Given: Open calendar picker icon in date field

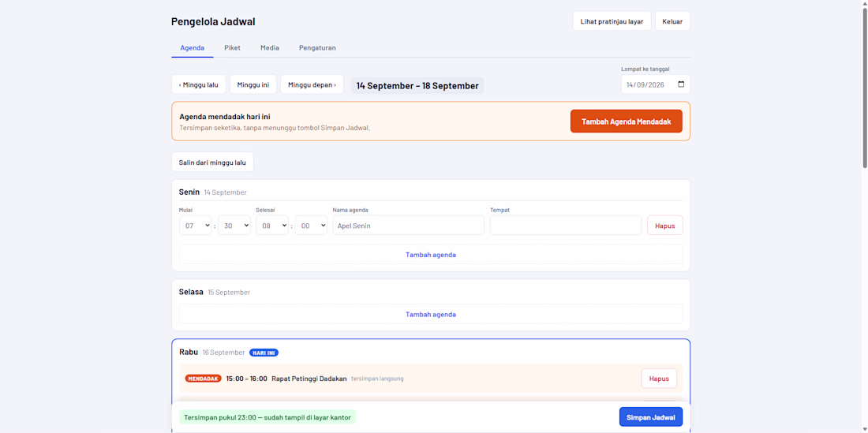Looking at the screenshot, I should [681, 84].
